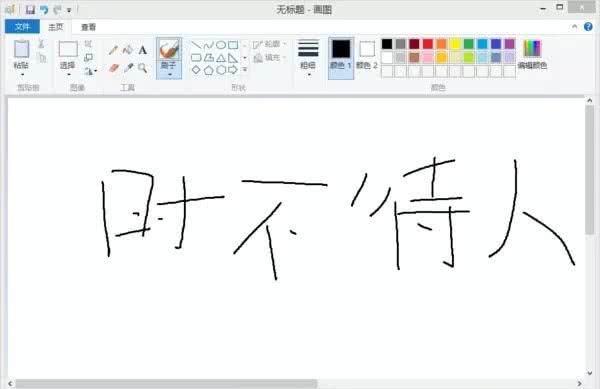Open the blue File menu tab
The width and height of the screenshot is (600, 389).
point(22,26)
